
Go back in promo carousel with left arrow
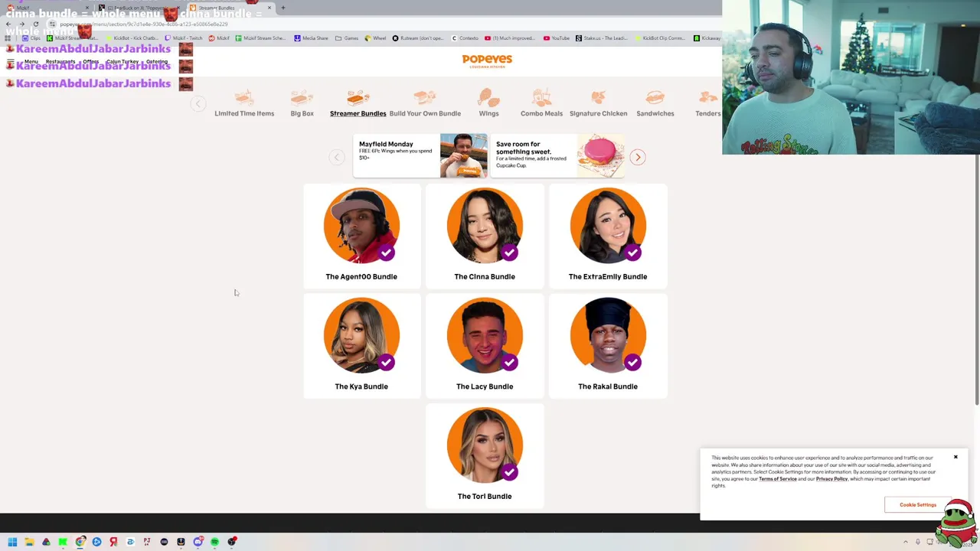point(336,157)
